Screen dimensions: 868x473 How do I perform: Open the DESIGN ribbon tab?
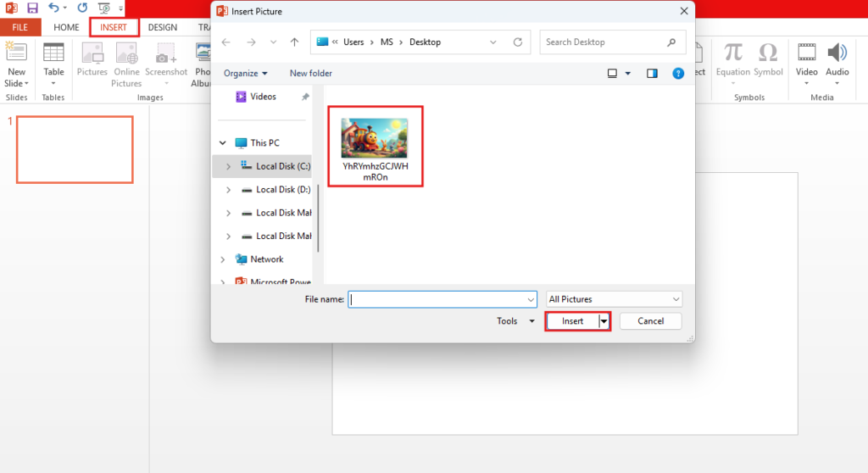pyautogui.click(x=162, y=27)
